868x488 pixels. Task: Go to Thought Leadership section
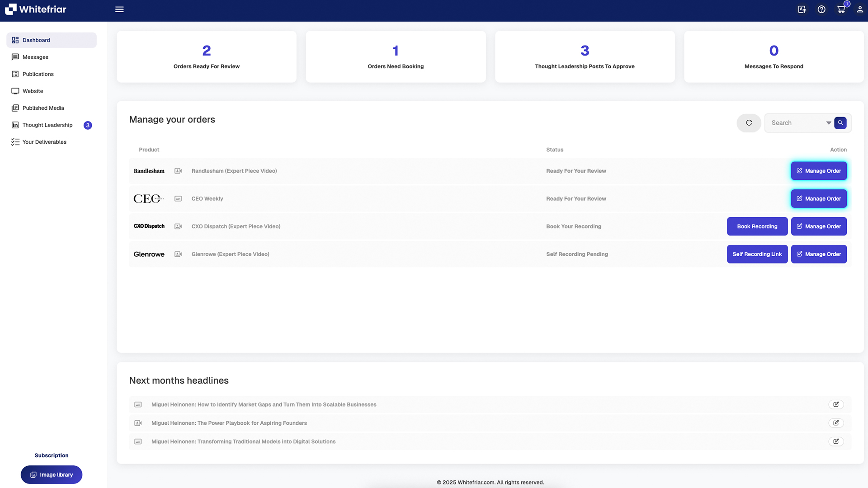click(47, 125)
